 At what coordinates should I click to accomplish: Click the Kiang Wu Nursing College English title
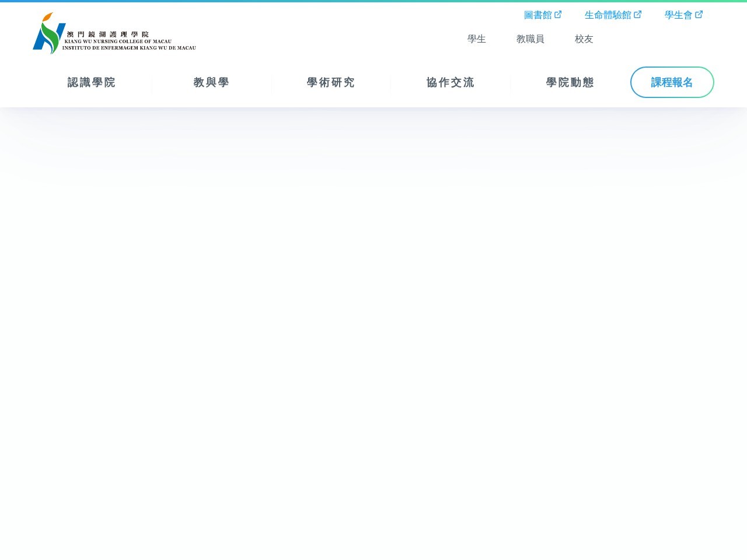(x=118, y=41)
